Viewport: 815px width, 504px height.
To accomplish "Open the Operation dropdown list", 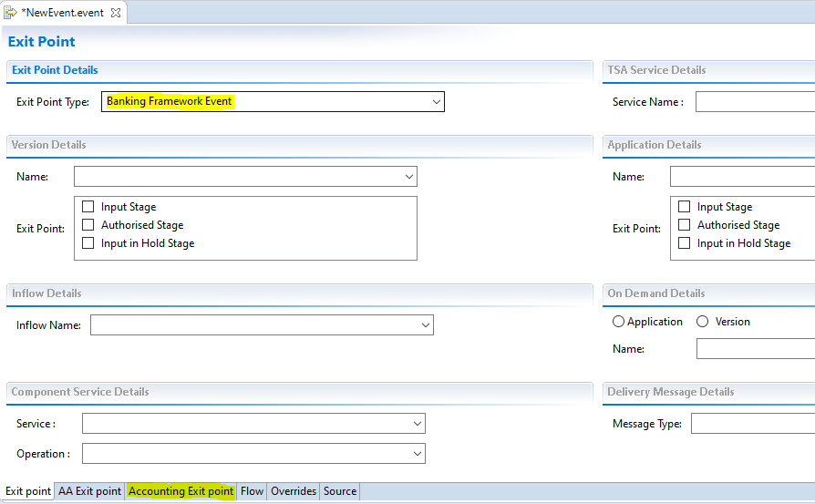I will click(417, 454).
